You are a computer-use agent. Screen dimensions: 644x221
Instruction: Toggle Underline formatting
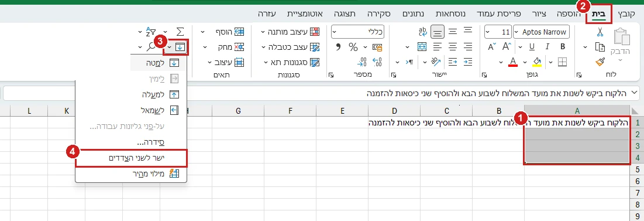click(532, 46)
